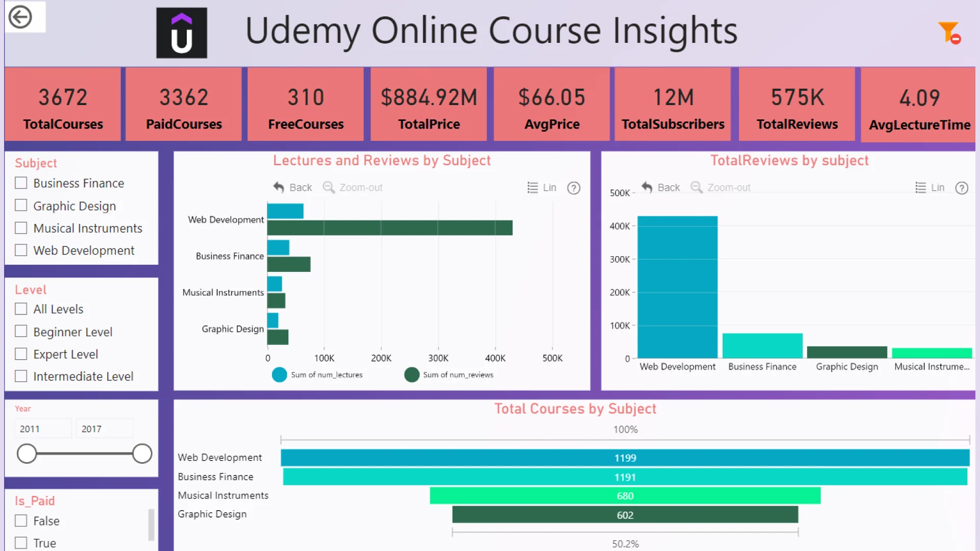The width and height of the screenshot is (980, 551).
Task: Click Graphic Design column in TotalReviews chart
Action: 847,353
